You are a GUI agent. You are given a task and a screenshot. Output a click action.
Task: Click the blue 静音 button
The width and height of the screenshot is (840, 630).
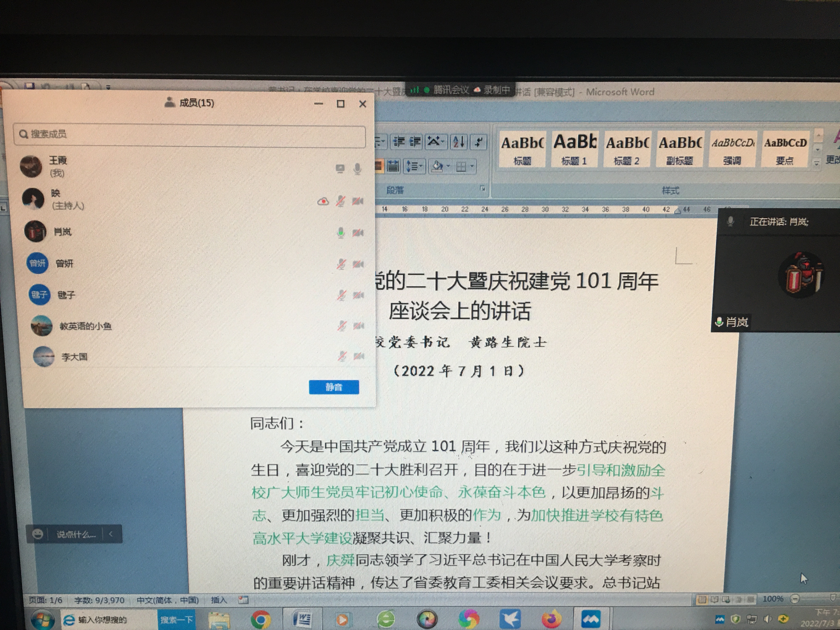333,387
